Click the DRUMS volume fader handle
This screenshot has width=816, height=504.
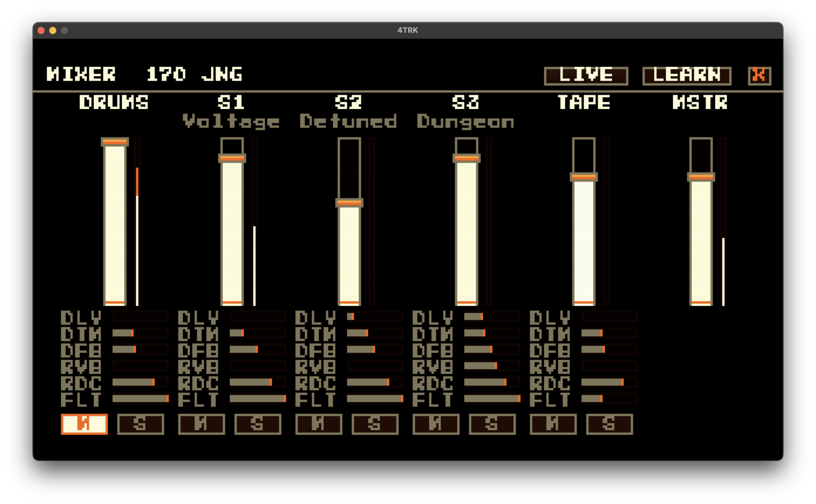point(115,142)
